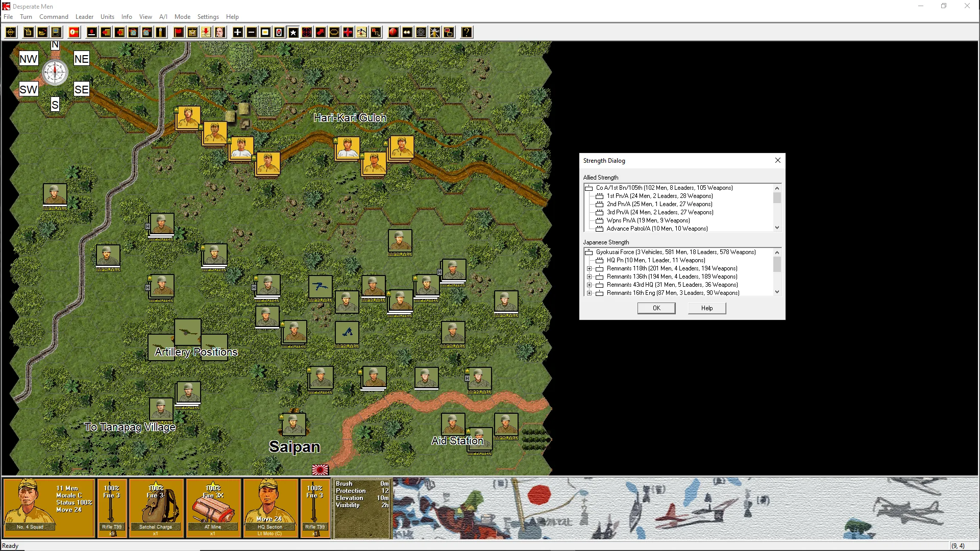This screenshot has height=551, width=980.
Task: Select the Satchel Charge weapon card
Action: pos(156,508)
